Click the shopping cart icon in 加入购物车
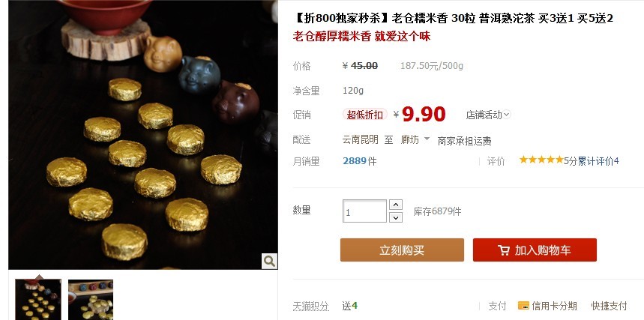644x320 pixels. tap(504, 250)
